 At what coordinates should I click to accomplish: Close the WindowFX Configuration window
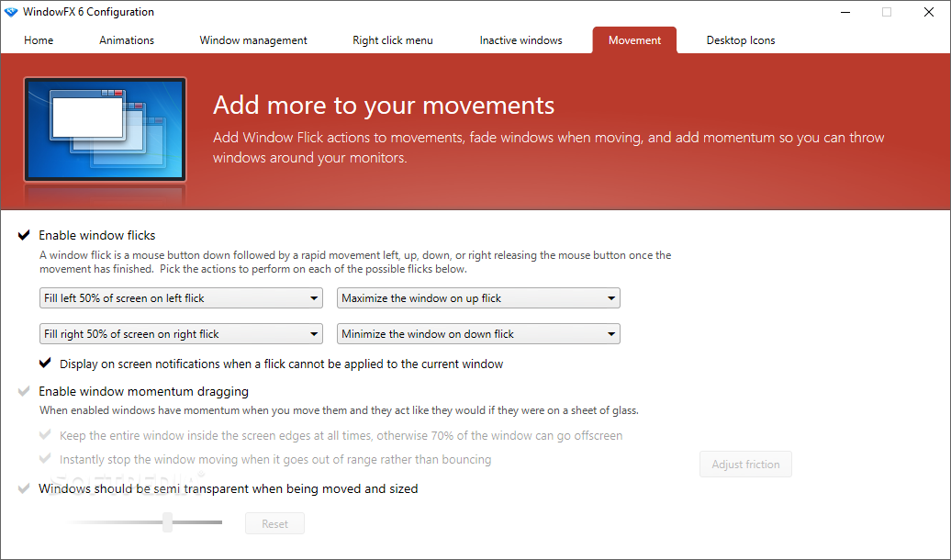pos(929,12)
